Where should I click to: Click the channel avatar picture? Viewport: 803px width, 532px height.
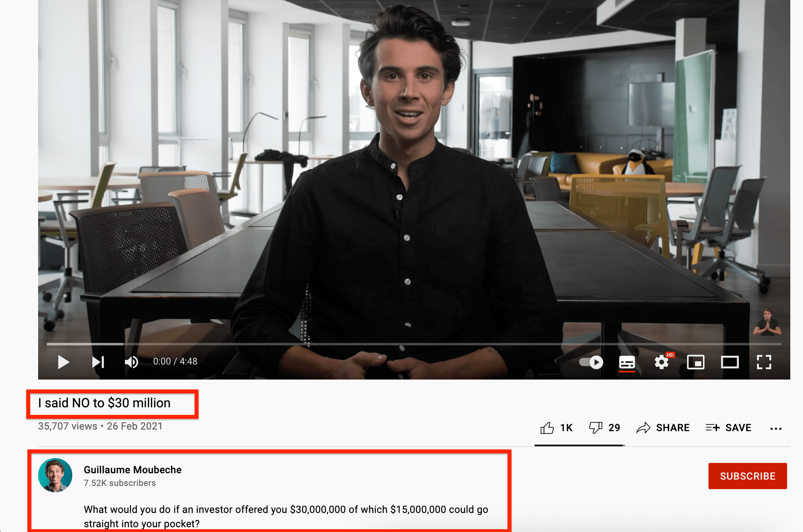click(55, 475)
